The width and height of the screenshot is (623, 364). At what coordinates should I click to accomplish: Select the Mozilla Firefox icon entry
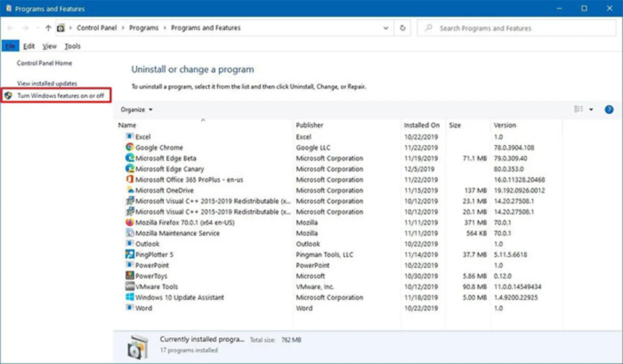[130, 222]
